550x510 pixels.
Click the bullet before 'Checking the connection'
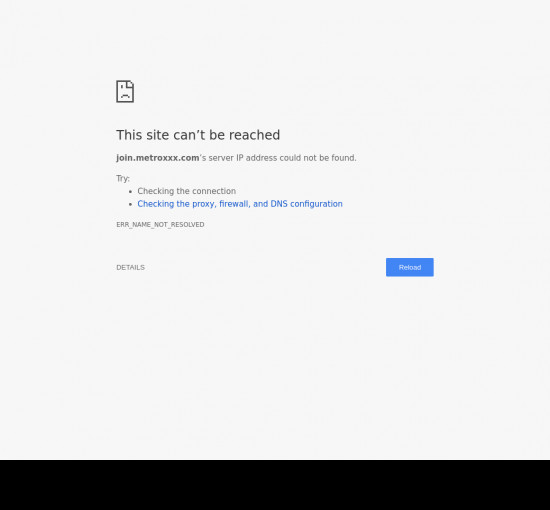tap(130, 192)
